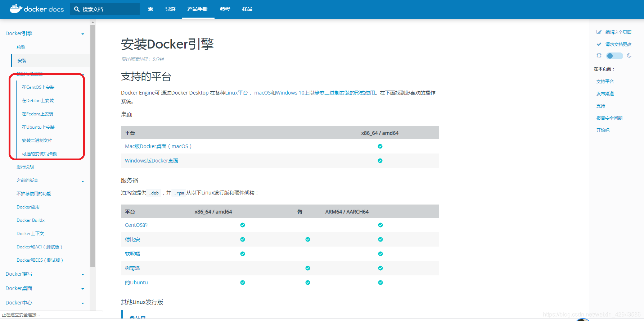The image size is (644, 321).
Task: Click 请求文档更改 link
Action: click(618, 45)
